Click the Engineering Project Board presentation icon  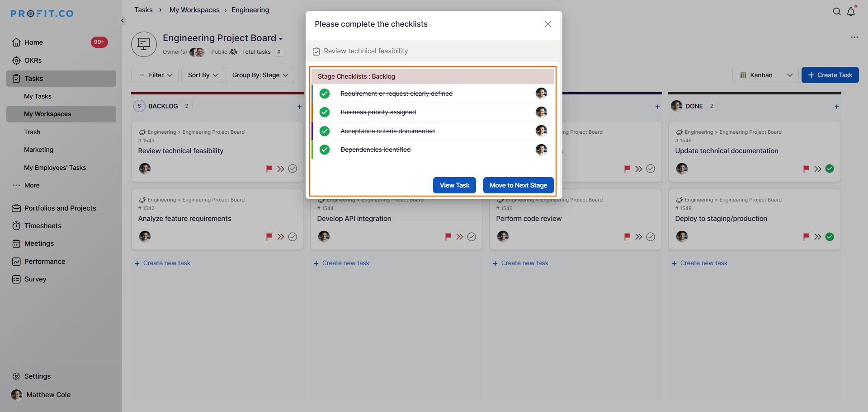[x=144, y=44]
